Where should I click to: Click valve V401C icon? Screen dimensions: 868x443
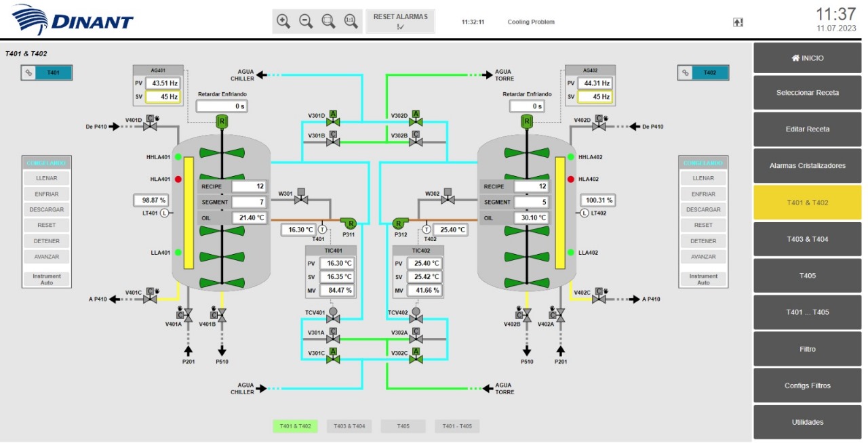pos(150,295)
